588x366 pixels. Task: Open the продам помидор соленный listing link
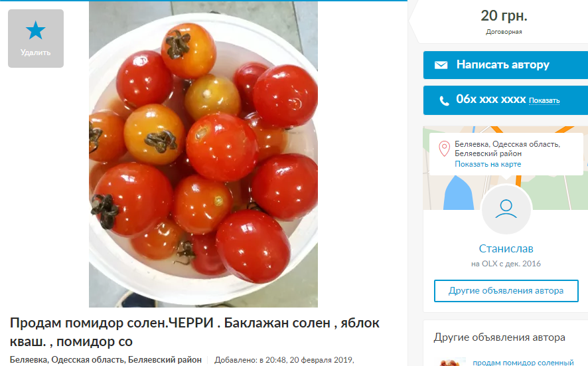click(523, 362)
